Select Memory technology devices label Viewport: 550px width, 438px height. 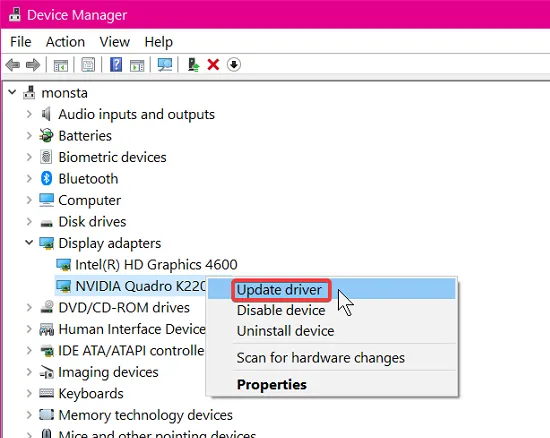146,415
